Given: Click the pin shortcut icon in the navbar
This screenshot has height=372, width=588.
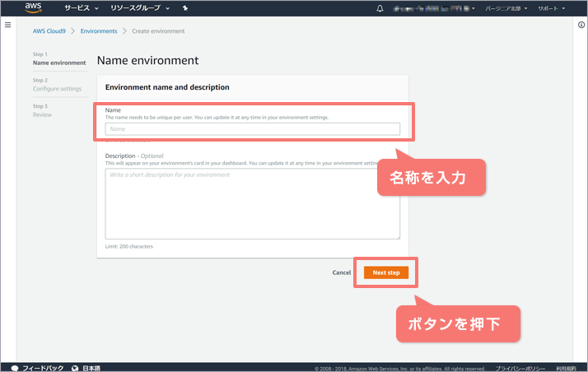Looking at the screenshot, I should (185, 8).
